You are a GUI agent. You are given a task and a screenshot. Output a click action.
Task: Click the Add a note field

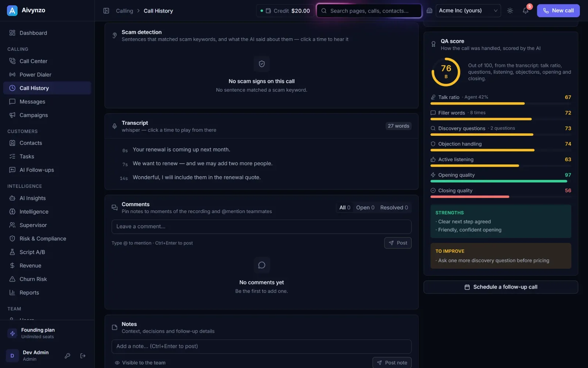[x=261, y=346]
